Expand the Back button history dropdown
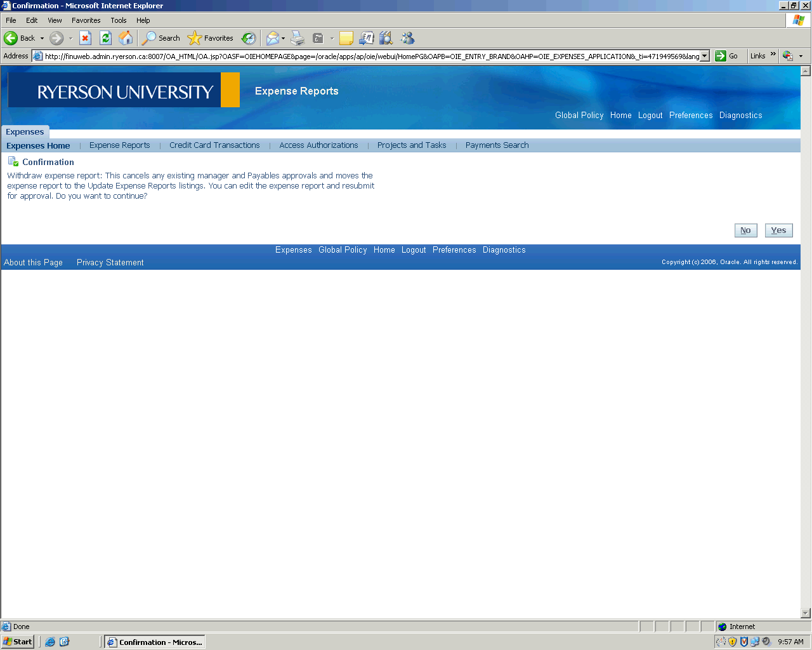This screenshot has width=812, height=650. [x=43, y=38]
